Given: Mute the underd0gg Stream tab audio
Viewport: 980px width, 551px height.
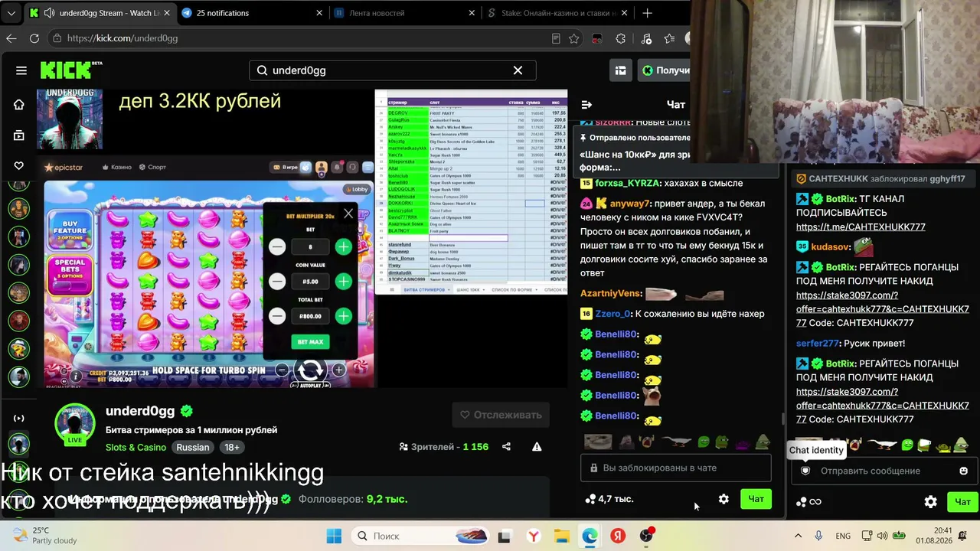Looking at the screenshot, I should tap(50, 13).
